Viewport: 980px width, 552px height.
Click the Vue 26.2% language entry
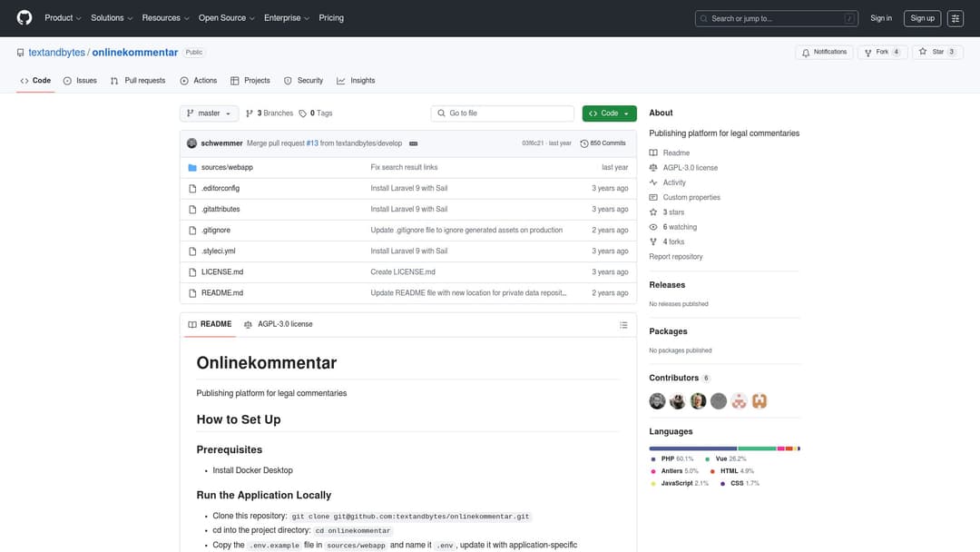click(x=726, y=458)
